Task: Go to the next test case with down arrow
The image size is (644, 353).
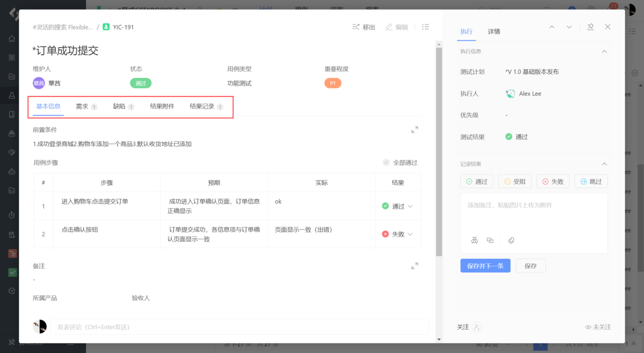Action: (x=569, y=27)
